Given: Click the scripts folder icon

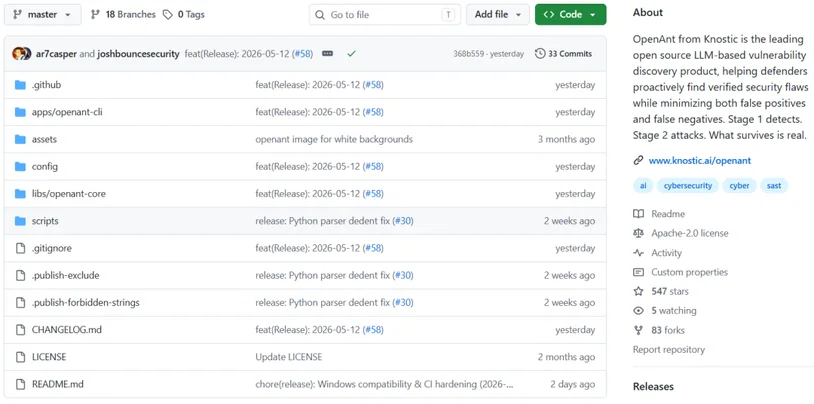Looking at the screenshot, I should click(20, 221).
